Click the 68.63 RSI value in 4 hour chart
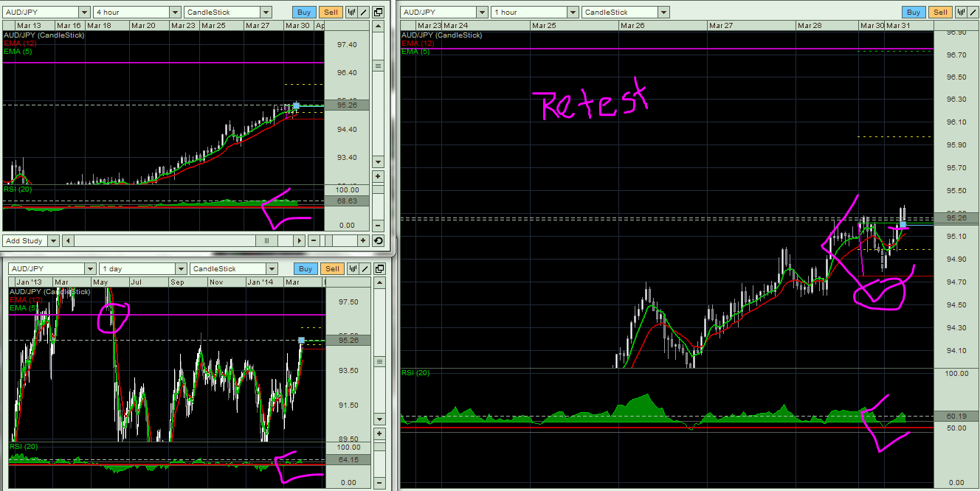980x491 pixels. [x=347, y=201]
